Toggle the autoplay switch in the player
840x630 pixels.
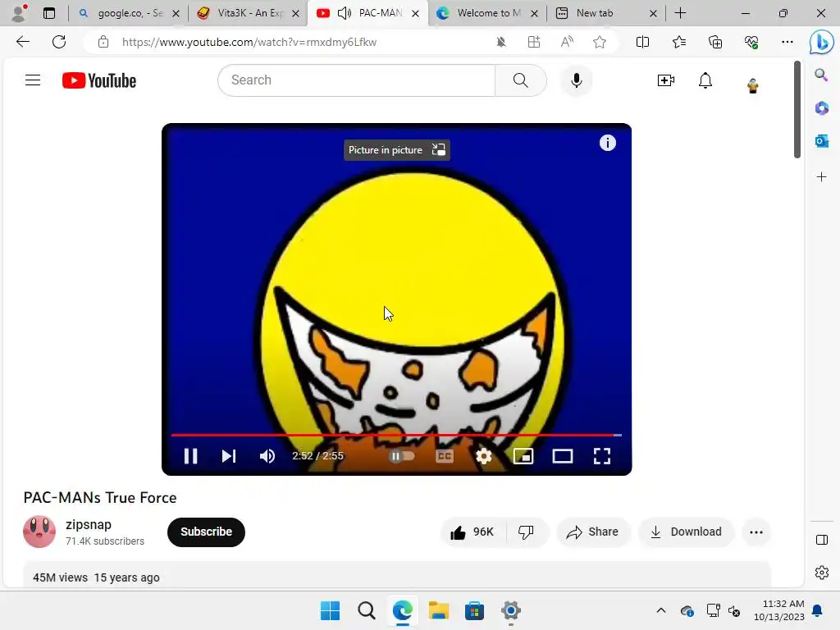point(402,456)
